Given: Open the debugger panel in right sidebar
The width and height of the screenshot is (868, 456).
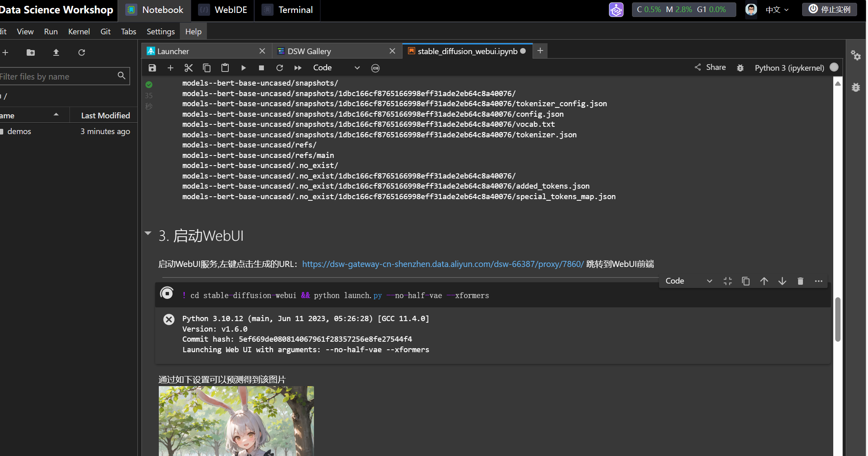Looking at the screenshot, I should 855,87.
